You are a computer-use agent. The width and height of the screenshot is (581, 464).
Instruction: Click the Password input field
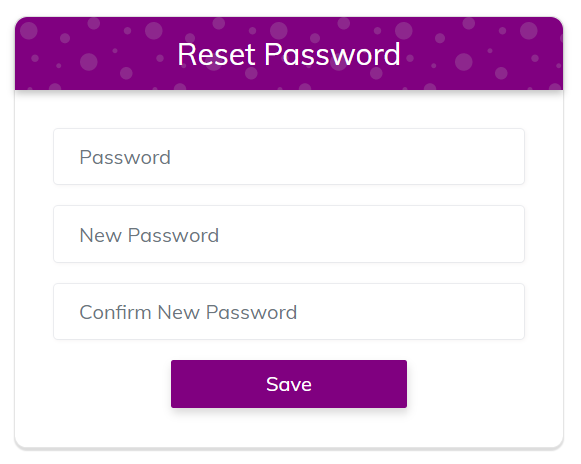(x=289, y=156)
